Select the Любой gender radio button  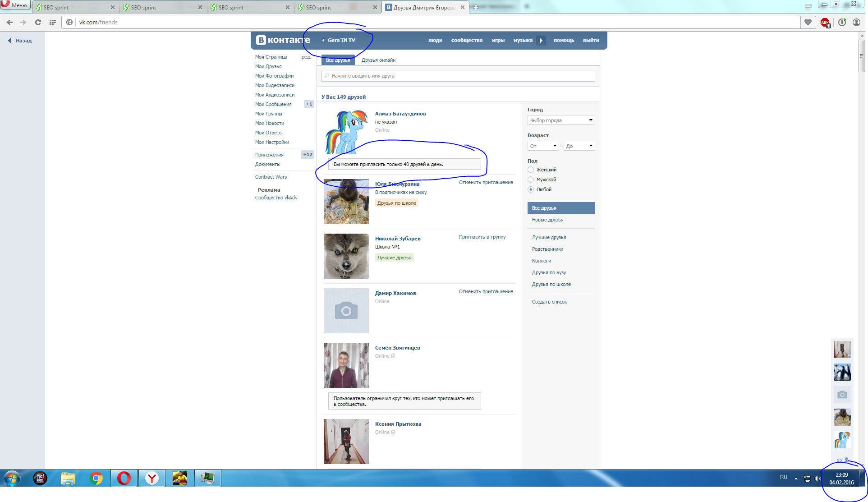point(531,189)
